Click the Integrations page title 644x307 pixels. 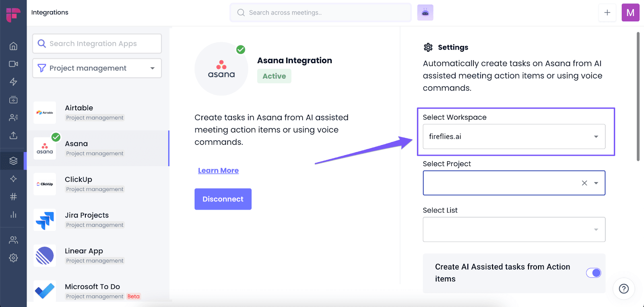pyautogui.click(x=50, y=12)
